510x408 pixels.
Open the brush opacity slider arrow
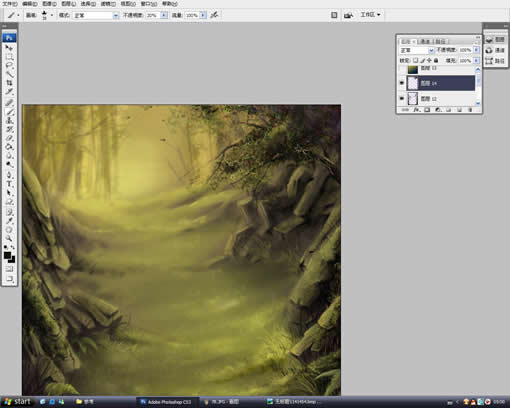pos(164,15)
